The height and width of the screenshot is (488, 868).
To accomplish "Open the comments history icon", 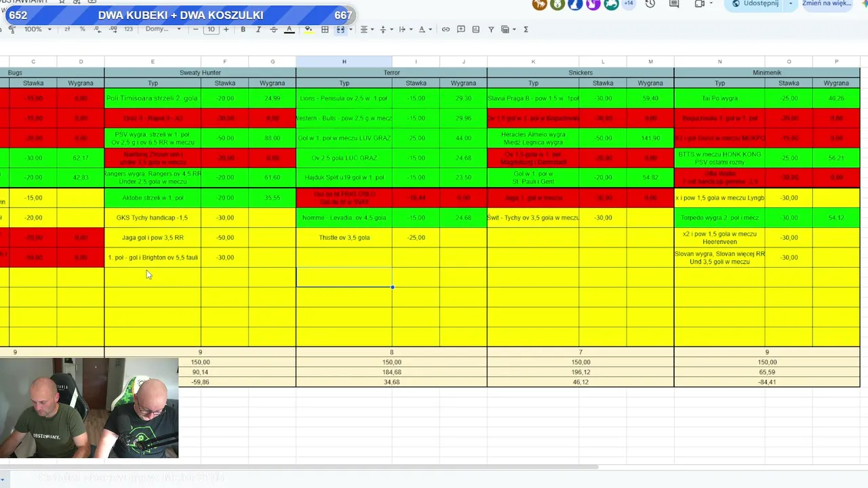I will [x=674, y=4].
